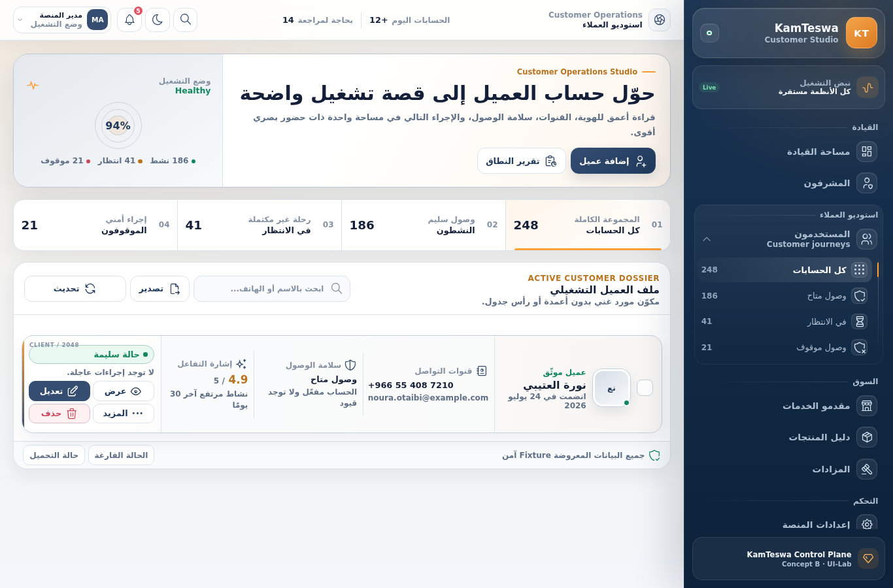Viewport: 893px width, 588px height.
Task: Click the orange health pulse icon
Action: pyautogui.click(x=33, y=85)
